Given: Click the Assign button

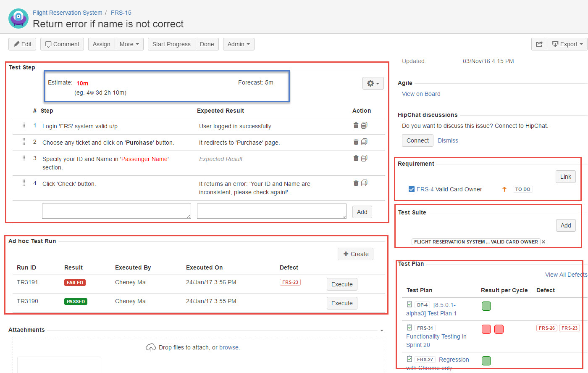Looking at the screenshot, I should 102,44.
